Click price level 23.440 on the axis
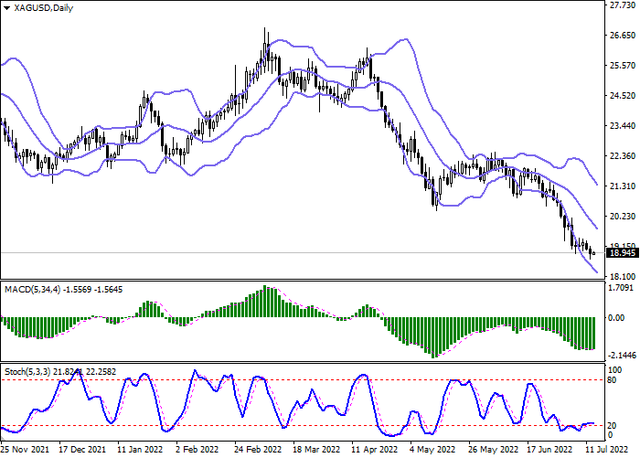Viewport: 640px width, 457px height. pos(622,126)
